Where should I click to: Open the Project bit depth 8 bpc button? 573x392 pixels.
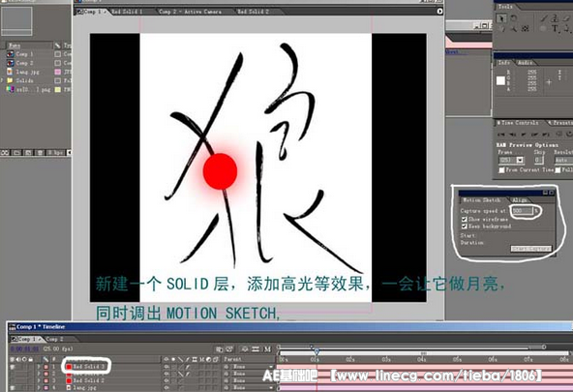55,152
